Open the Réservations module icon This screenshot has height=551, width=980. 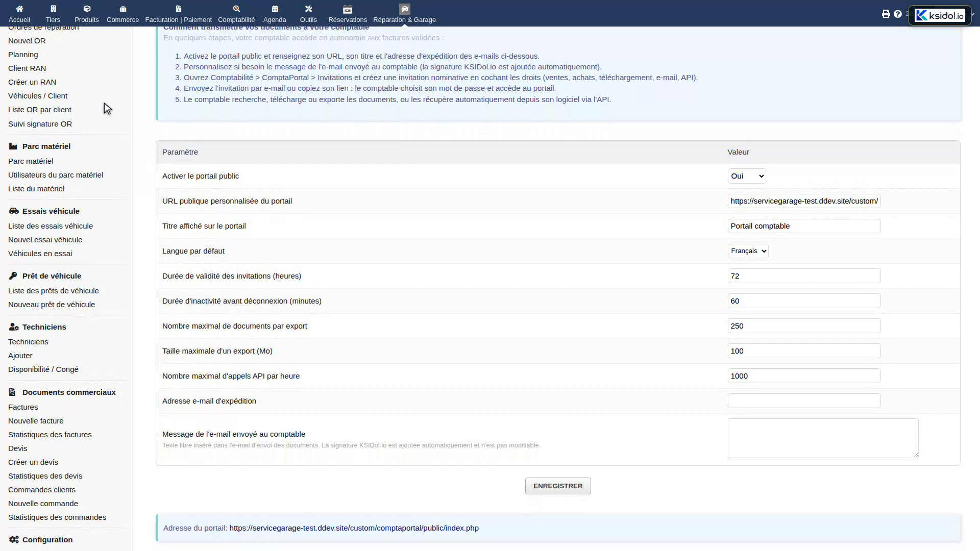(348, 9)
